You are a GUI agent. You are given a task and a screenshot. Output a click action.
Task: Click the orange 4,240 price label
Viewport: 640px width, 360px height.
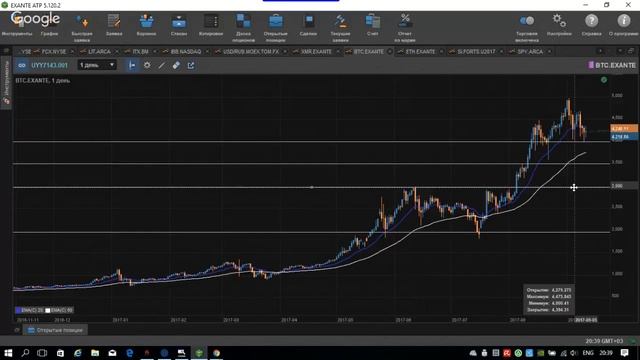click(x=624, y=128)
